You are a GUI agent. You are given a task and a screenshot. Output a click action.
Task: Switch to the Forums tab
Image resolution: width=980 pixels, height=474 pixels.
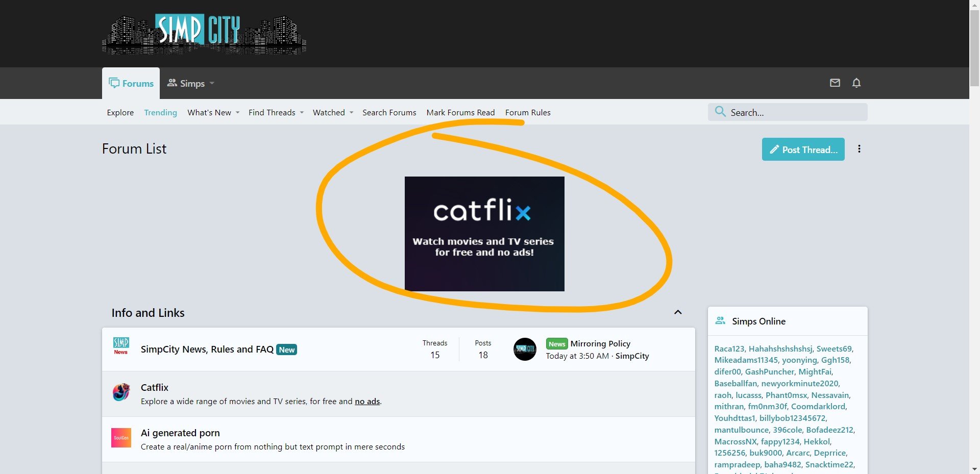[x=131, y=83]
